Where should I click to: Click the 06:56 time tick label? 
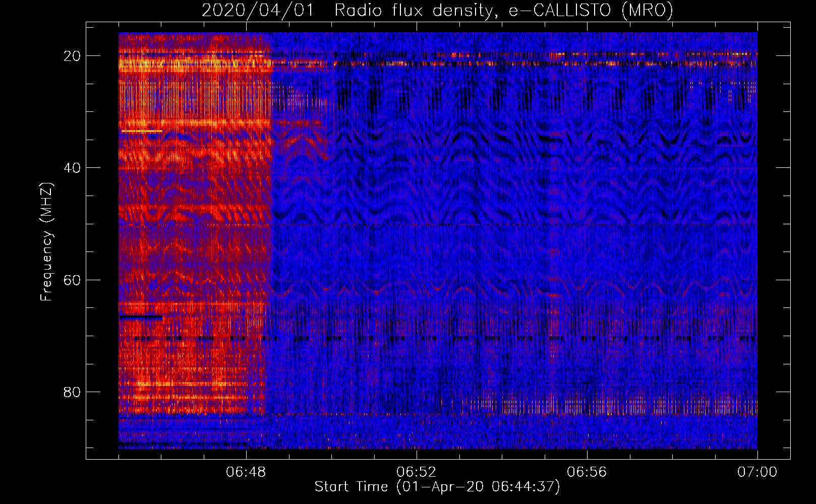(x=587, y=472)
